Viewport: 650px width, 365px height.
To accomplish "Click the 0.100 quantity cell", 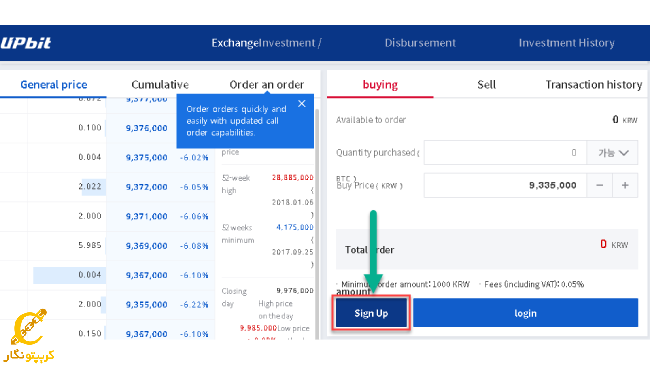I will [x=90, y=127].
